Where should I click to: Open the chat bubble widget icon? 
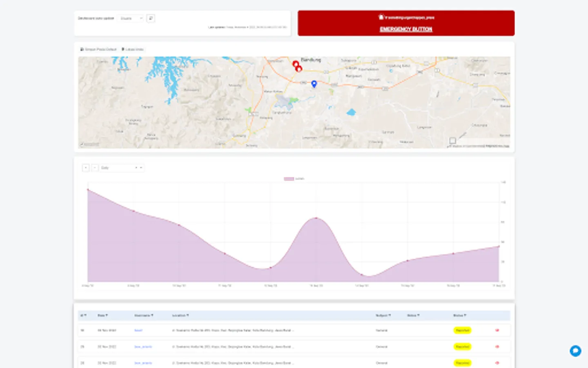575,351
